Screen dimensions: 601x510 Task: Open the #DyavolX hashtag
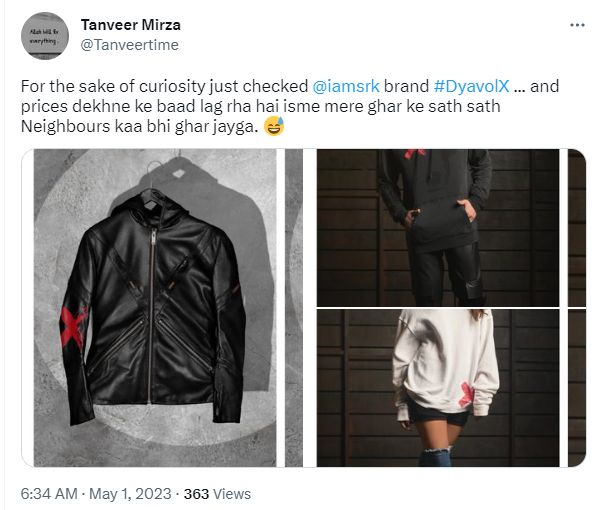[x=471, y=86]
